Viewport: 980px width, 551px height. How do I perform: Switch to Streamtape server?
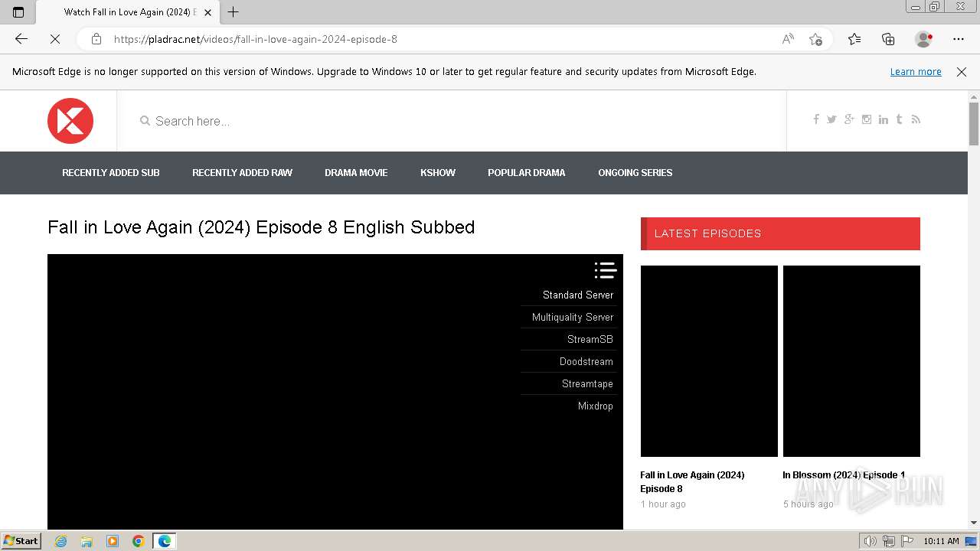[x=587, y=383]
